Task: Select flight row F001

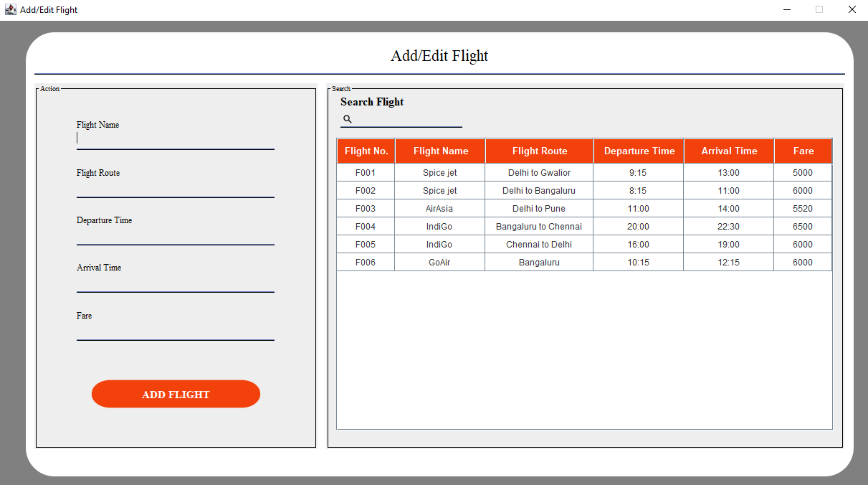Action: coord(366,173)
